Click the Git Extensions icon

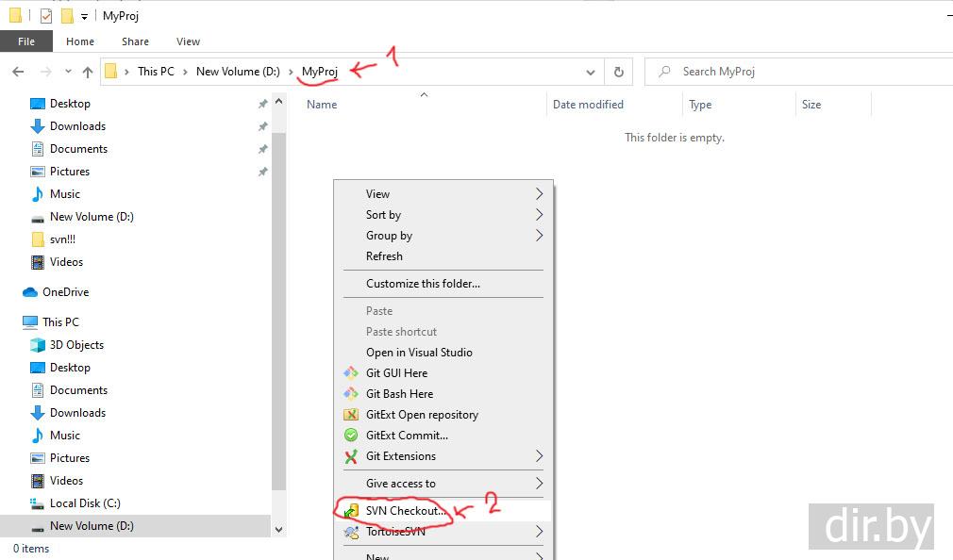(x=351, y=456)
